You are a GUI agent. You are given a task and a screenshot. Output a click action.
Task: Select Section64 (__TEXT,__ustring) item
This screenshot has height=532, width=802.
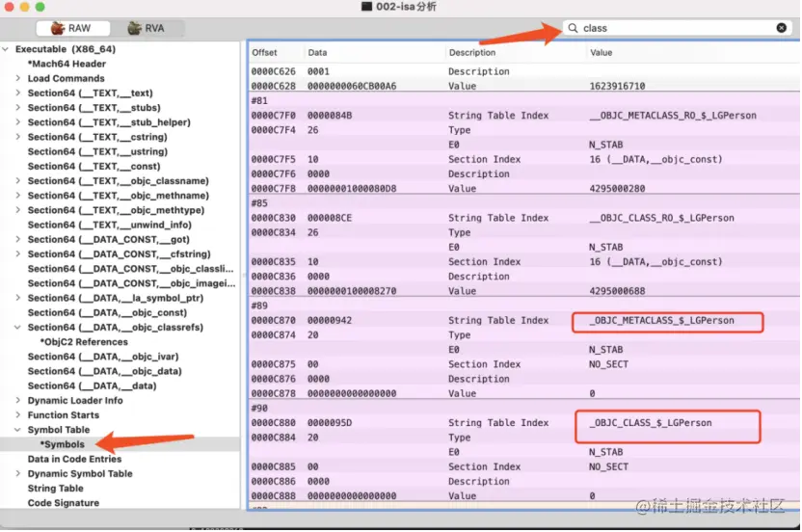pyautogui.click(x=97, y=152)
